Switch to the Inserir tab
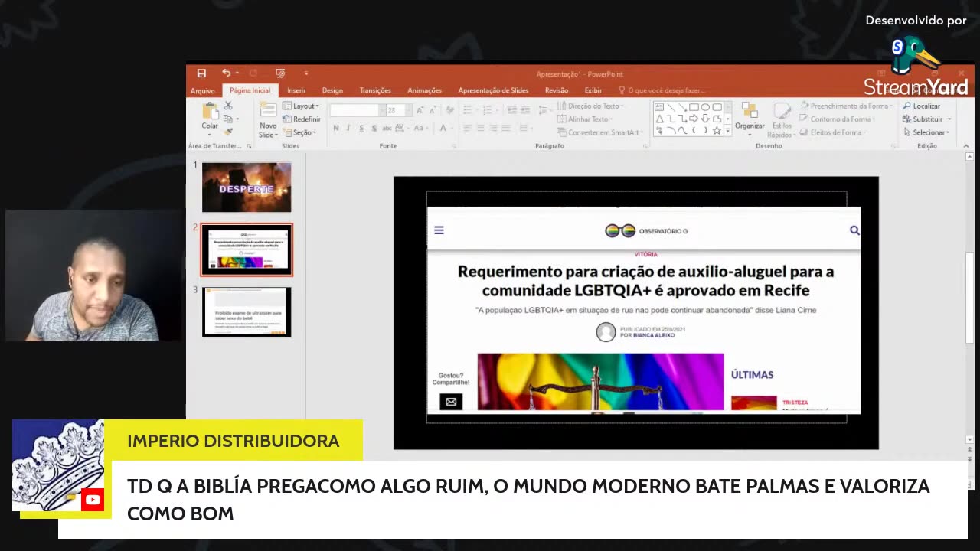Image resolution: width=980 pixels, height=551 pixels. point(296,90)
